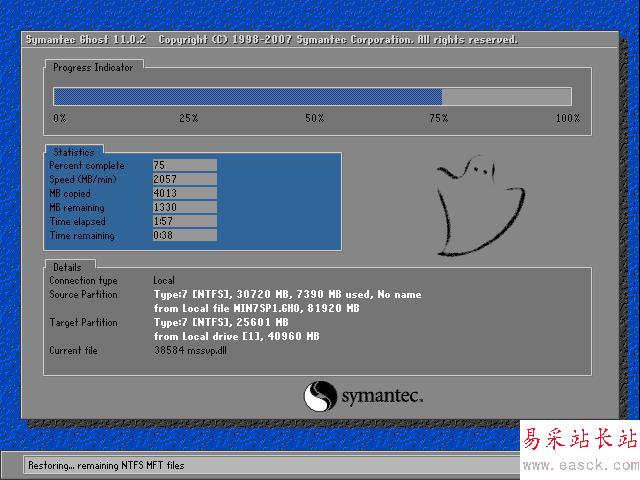The image size is (640, 480).
Task: Click the Statistics panel title
Action: [x=73, y=152]
